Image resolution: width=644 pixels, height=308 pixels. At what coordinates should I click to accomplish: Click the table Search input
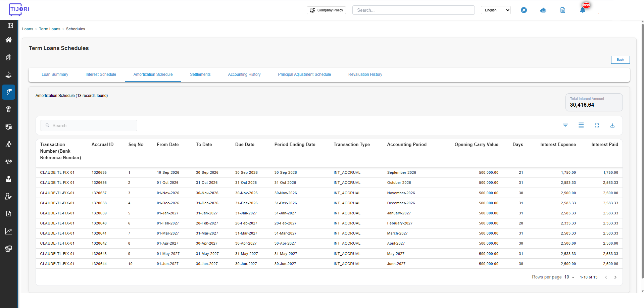[89, 125]
